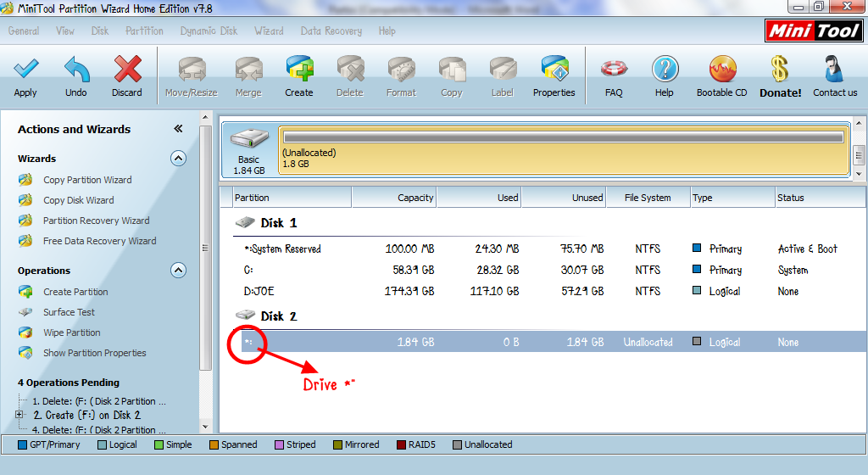The image size is (868, 475).
Task: Undo the last operation
Action: pyautogui.click(x=75, y=77)
